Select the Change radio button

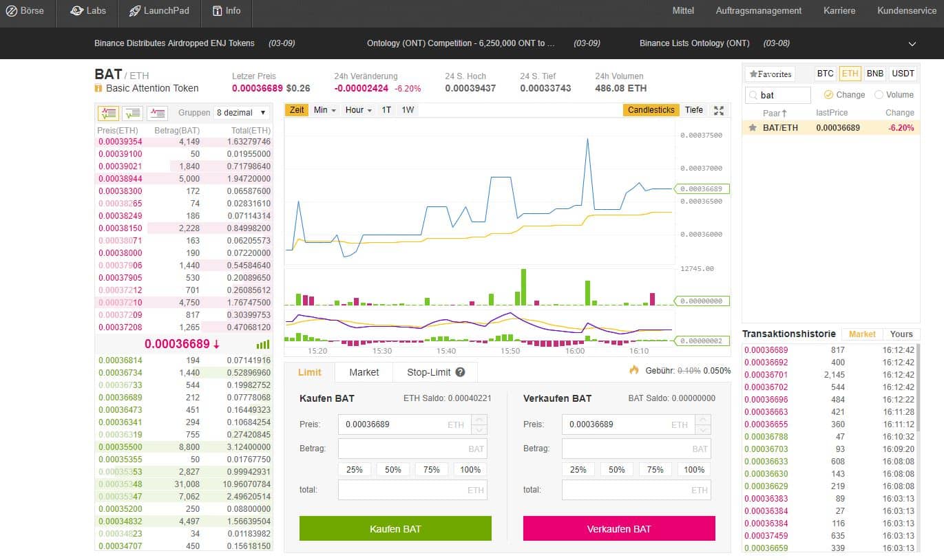click(x=828, y=95)
